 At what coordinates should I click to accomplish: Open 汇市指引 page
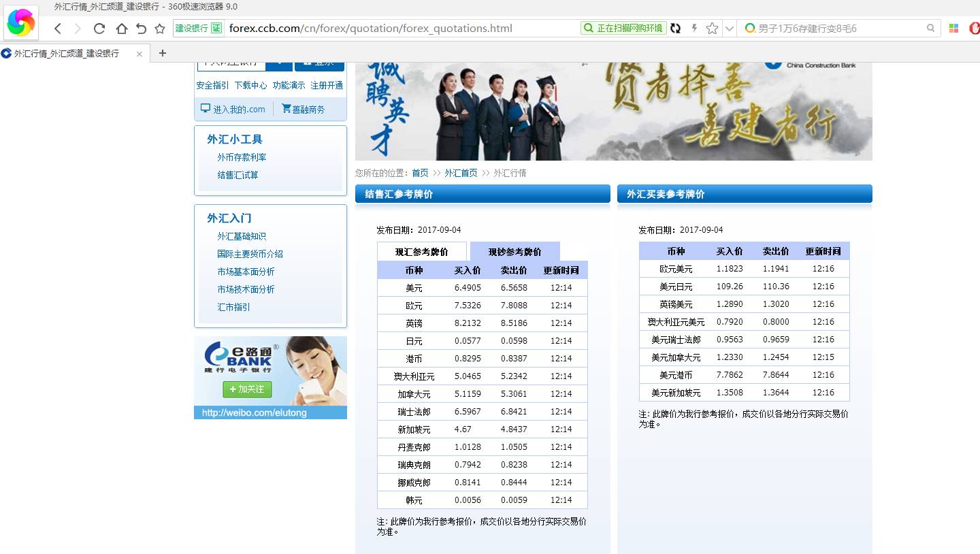[233, 307]
